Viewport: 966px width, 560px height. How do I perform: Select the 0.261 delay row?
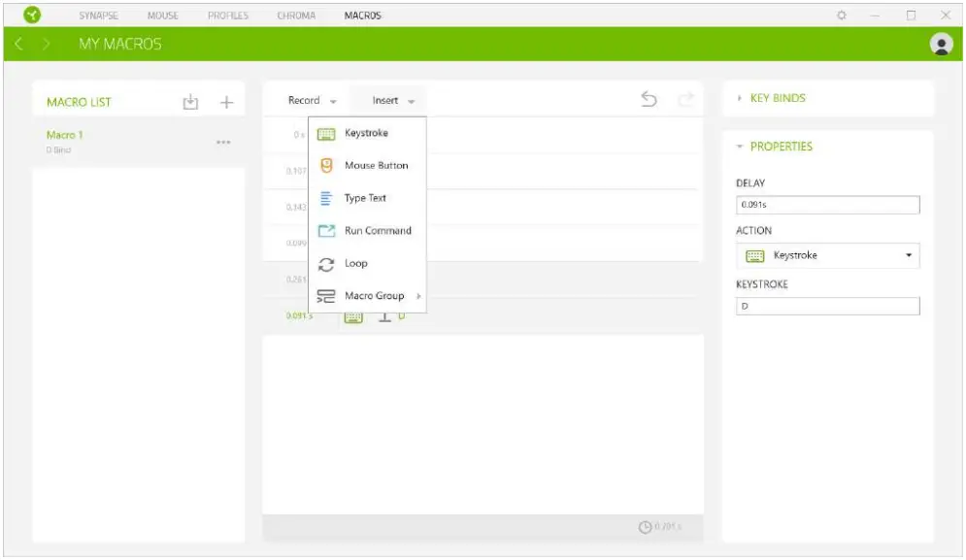pos(483,280)
